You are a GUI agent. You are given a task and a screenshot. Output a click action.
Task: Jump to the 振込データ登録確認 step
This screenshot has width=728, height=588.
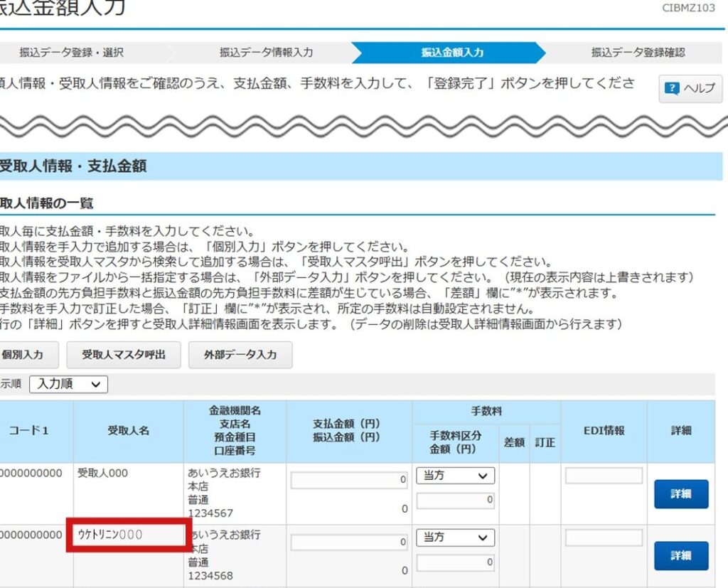coord(638,53)
